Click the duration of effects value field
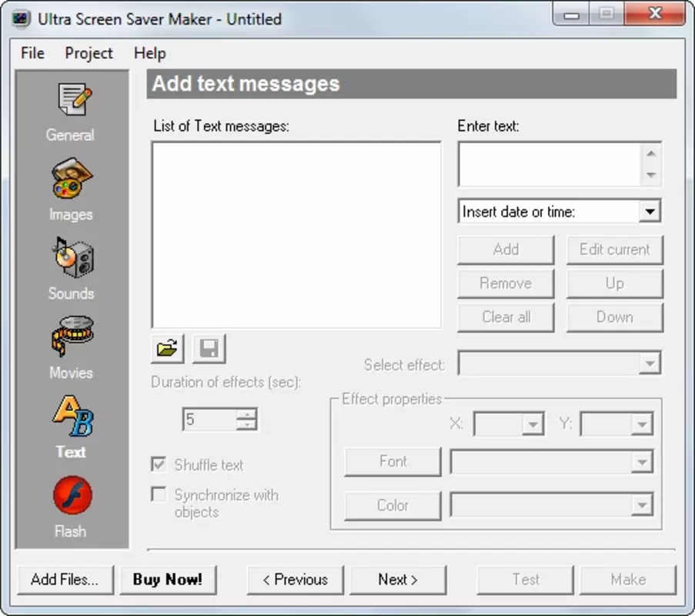The width and height of the screenshot is (695, 616). click(209, 419)
